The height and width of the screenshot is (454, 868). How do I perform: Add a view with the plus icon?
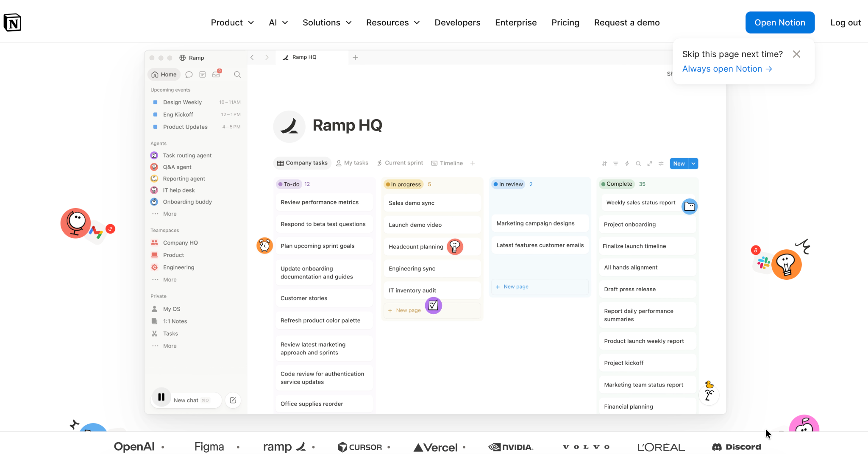pyautogui.click(x=473, y=163)
